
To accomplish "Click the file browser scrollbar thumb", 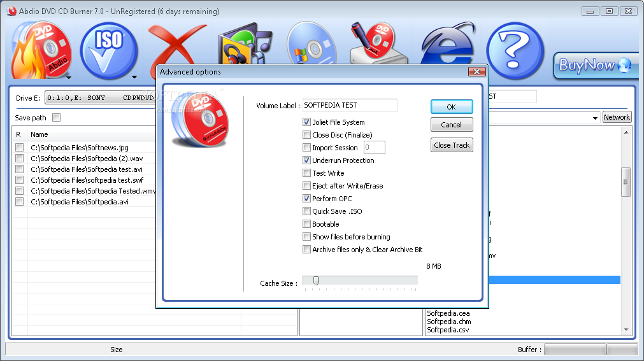I will point(626,182).
